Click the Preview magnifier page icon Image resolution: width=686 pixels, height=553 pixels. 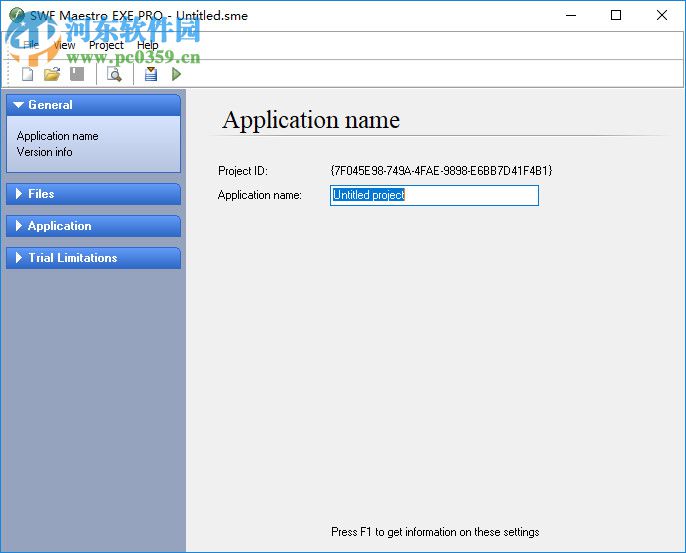pos(114,74)
